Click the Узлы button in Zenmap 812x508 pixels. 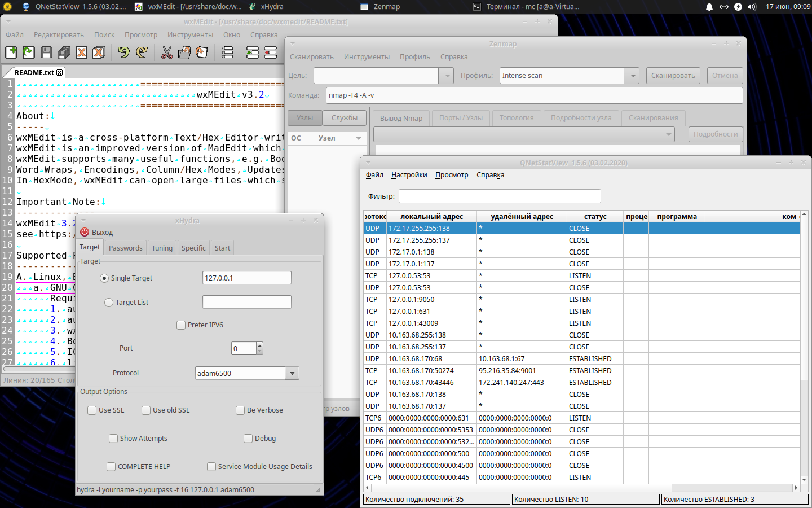pyautogui.click(x=305, y=118)
